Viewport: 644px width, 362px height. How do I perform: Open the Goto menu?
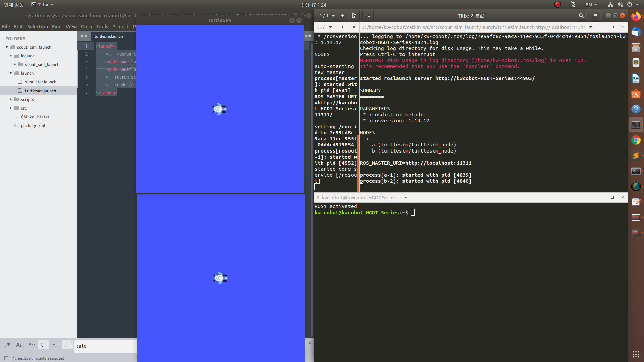coord(86,27)
